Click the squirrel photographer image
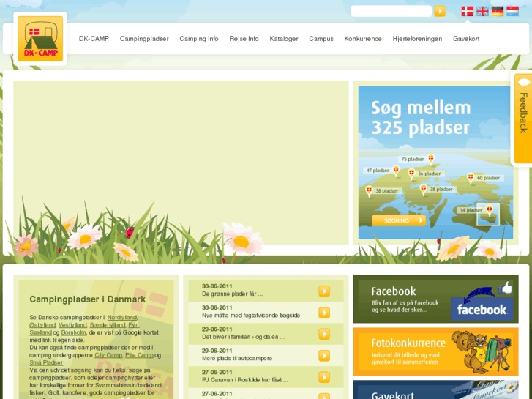This screenshot has width=532, height=399. [481, 352]
